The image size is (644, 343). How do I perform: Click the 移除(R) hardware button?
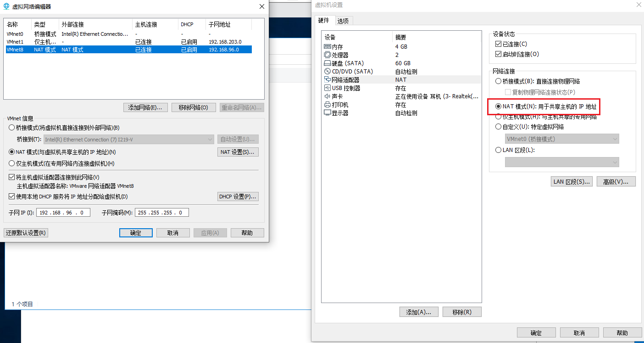pyautogui.click(x=462, y=312)
